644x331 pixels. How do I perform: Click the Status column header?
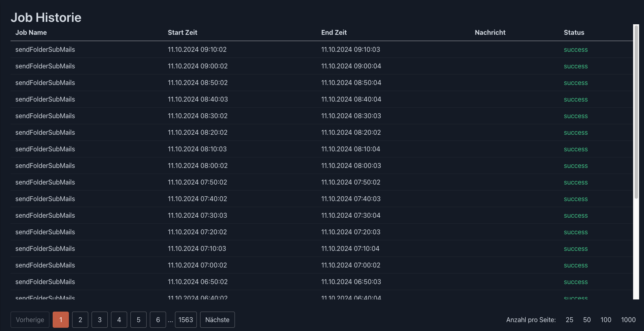point(574,32)
